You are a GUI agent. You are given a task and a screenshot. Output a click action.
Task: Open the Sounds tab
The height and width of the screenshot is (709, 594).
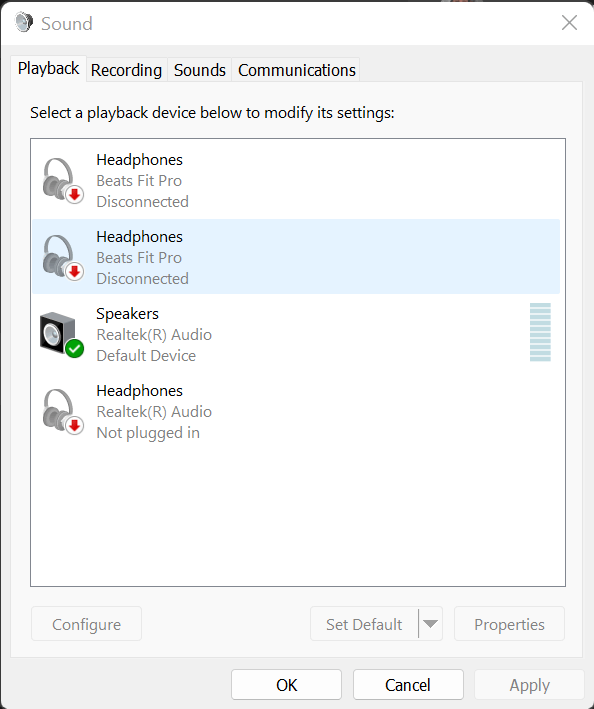(199, 70)
